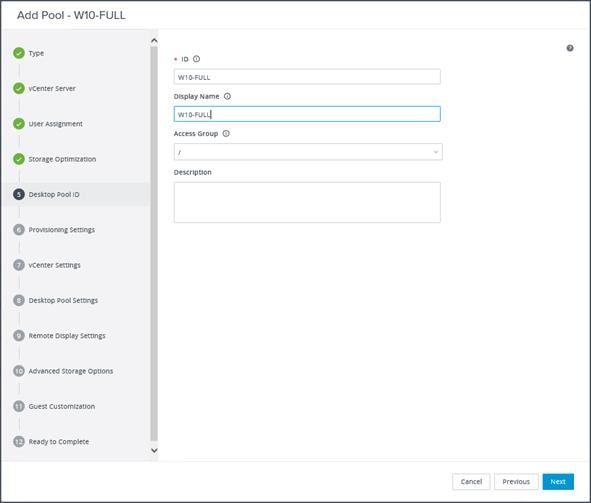The image size is (591, 503).
Task: Select the Ready to Complete step label
Action: pyautogui.click(x=59, y=442)
